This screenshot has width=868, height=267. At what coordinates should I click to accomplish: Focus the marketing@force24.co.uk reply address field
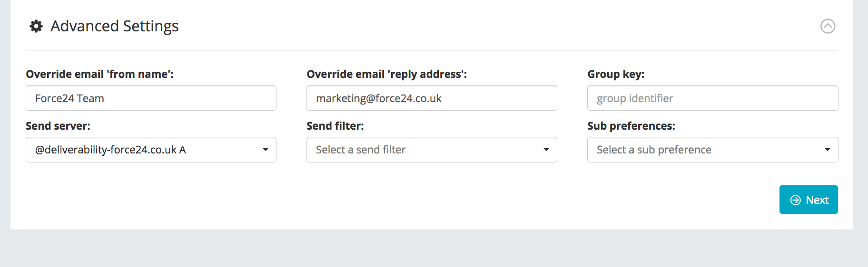432,98
